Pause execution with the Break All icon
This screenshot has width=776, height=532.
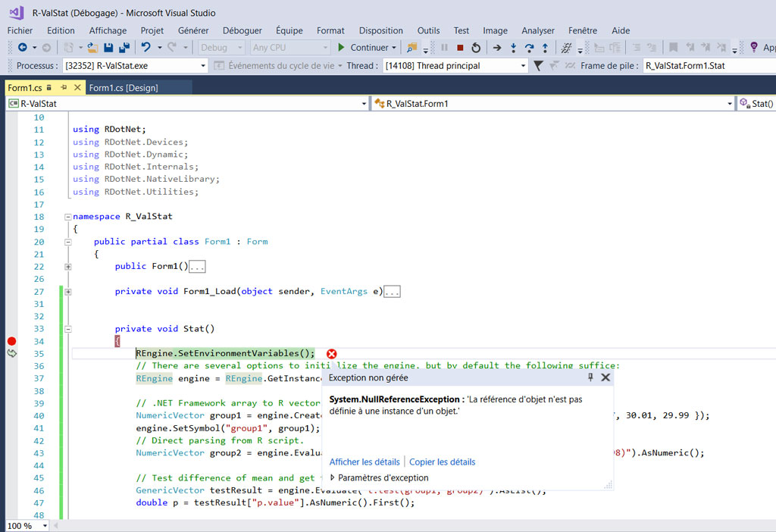tap(443, 47)
